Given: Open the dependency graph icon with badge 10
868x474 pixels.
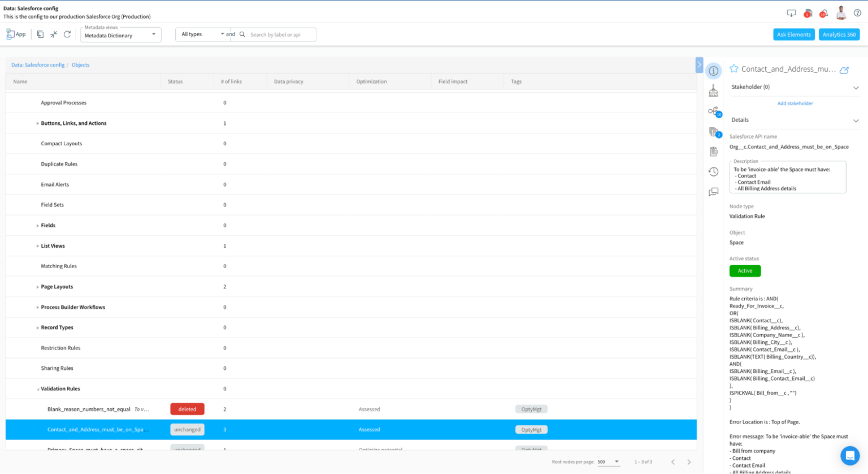Looking at the screenshot, I should tap(713, 111).
